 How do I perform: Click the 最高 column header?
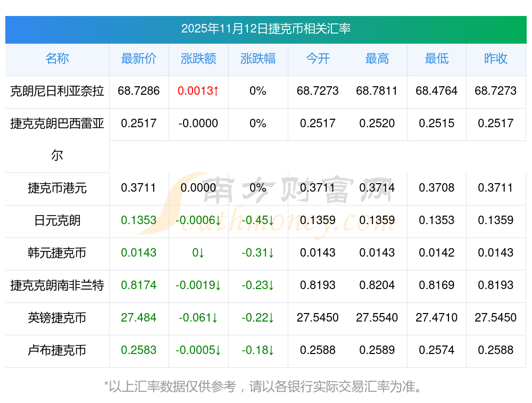(377, 59)
